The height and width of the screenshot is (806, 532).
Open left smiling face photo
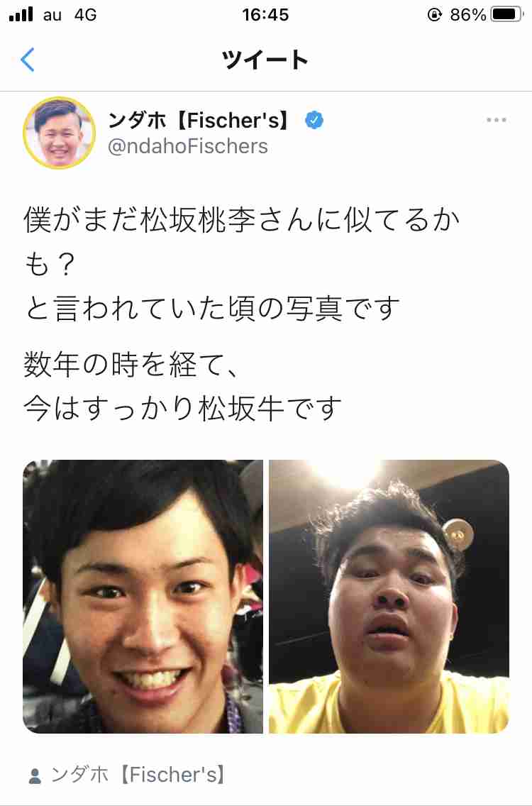[143, 596]
